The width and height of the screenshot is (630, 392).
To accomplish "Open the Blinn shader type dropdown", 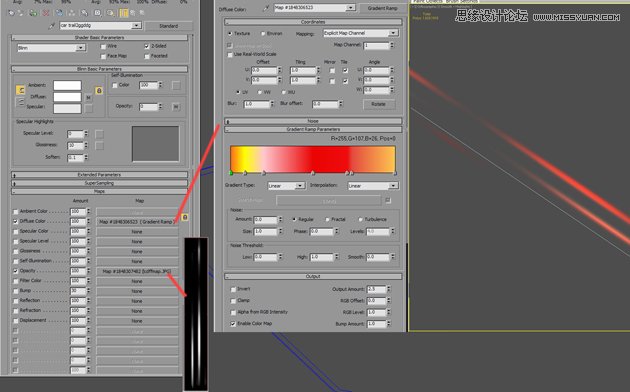I will tap(52, 48).
